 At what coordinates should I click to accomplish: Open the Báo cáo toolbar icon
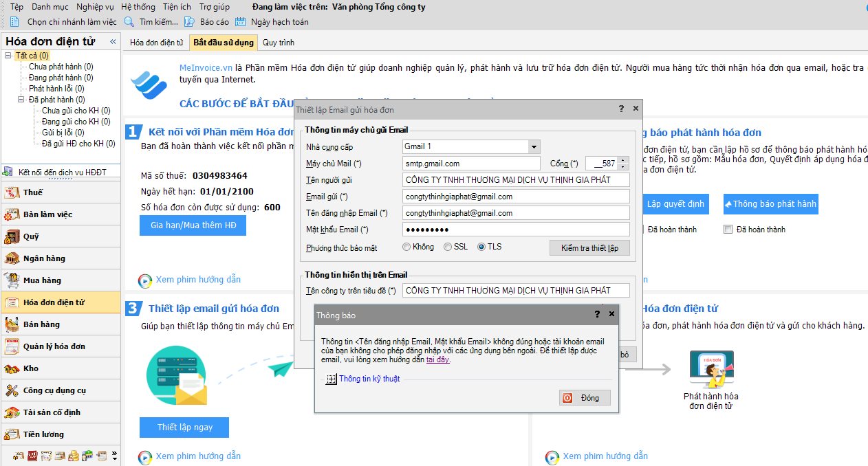click(188, 22)
